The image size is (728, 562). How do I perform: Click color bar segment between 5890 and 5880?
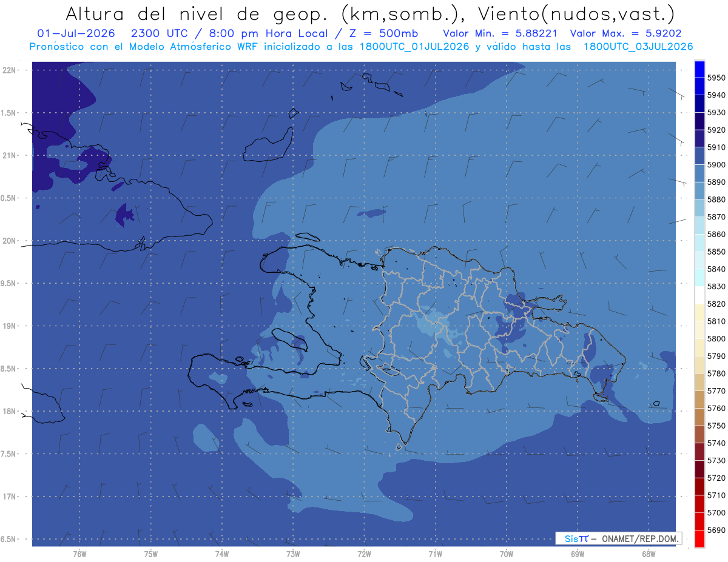[699, 191]
